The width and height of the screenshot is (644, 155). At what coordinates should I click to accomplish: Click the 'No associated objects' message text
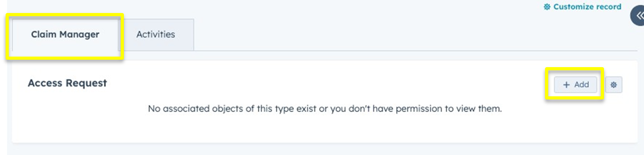coord(325,109)
